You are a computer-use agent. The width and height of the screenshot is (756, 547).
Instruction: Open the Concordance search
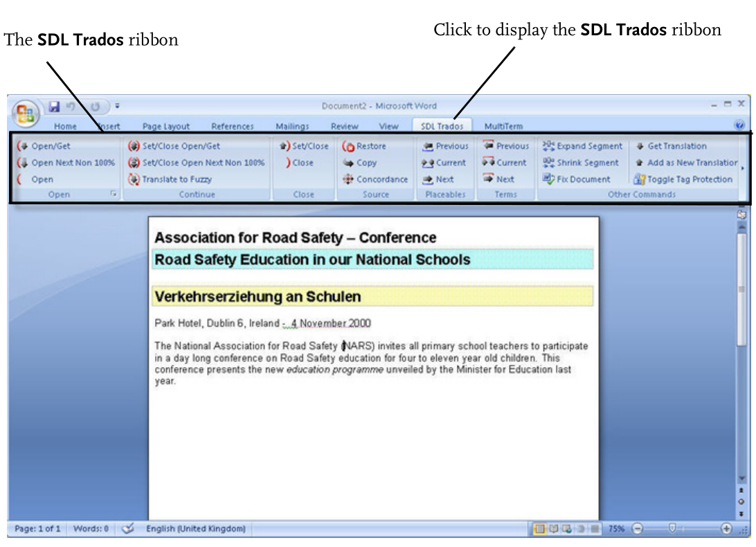[x=375, y=179]
